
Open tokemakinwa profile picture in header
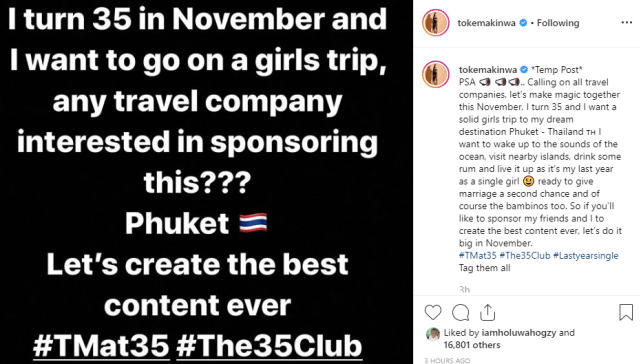436,23
